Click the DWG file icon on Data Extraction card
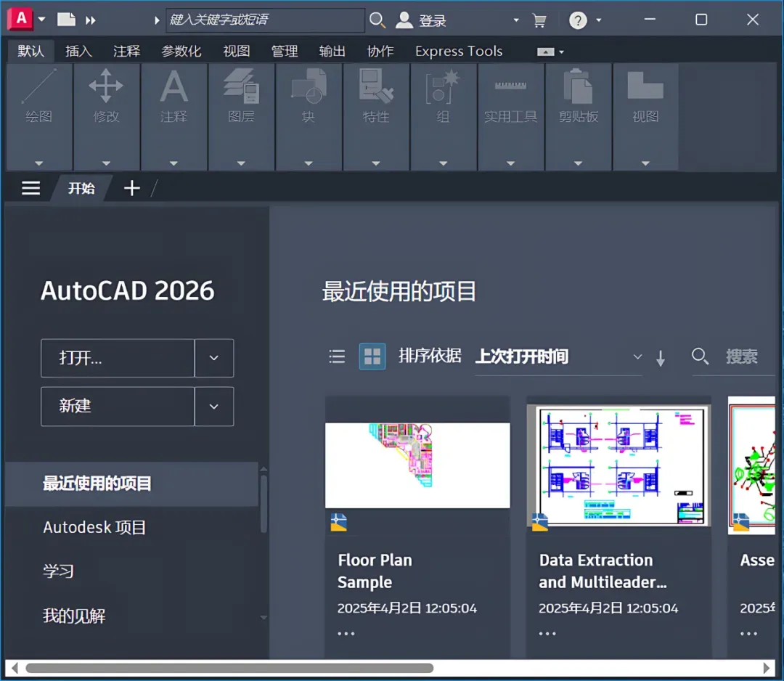 pos(539,521)
